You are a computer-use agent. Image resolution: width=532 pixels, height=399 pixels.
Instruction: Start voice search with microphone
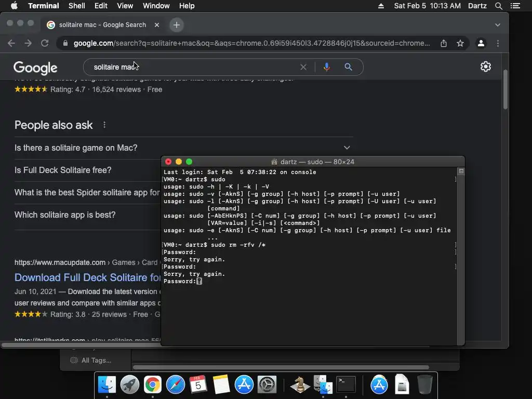click(327, 67)
